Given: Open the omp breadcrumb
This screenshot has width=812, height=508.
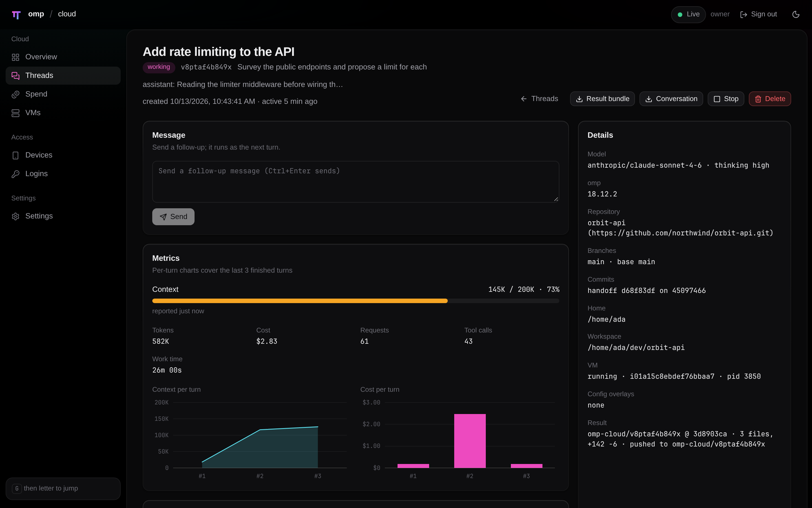Looking at the screenshot, I should (36, 14).
